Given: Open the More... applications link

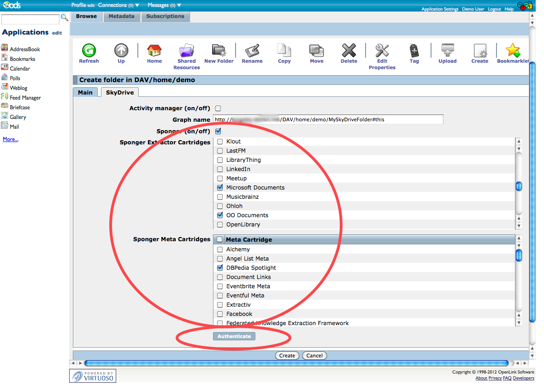Looking at the screenshot, I should coord(11,139).
